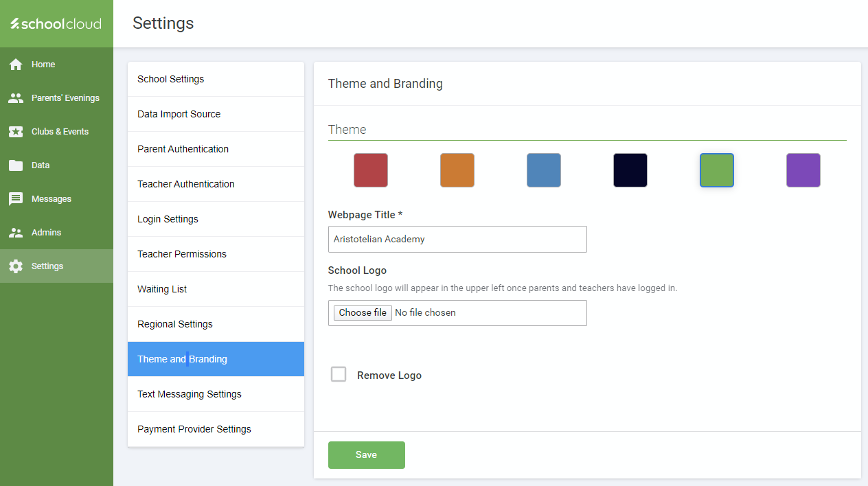Click the Settings gear icon
The height and width of the screenshot is (486, 868).
tap(16, 266)
